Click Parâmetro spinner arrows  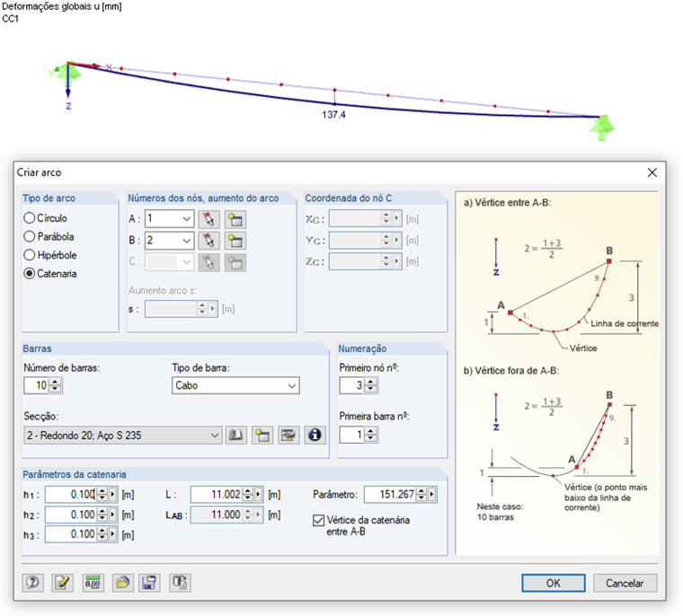[421, 494]
